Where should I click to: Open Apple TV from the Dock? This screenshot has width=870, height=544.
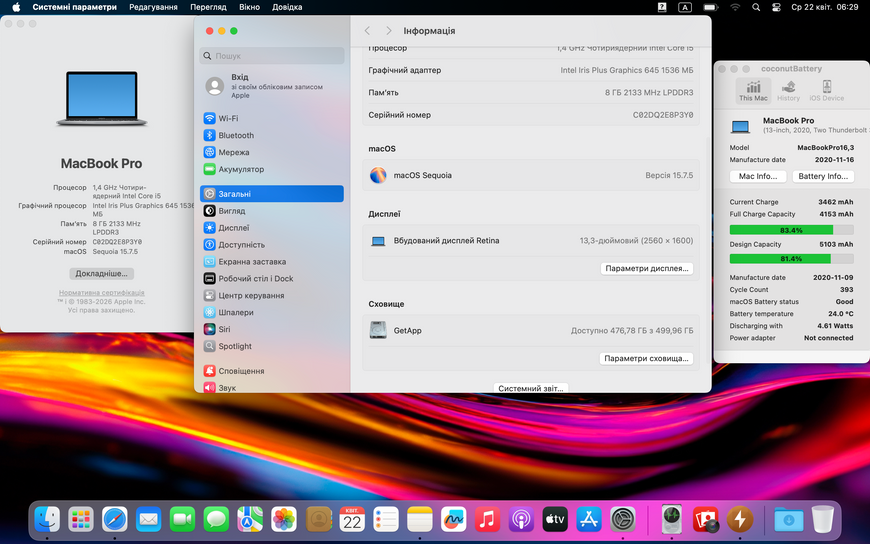pyautogui.click(x=555, y=520)
